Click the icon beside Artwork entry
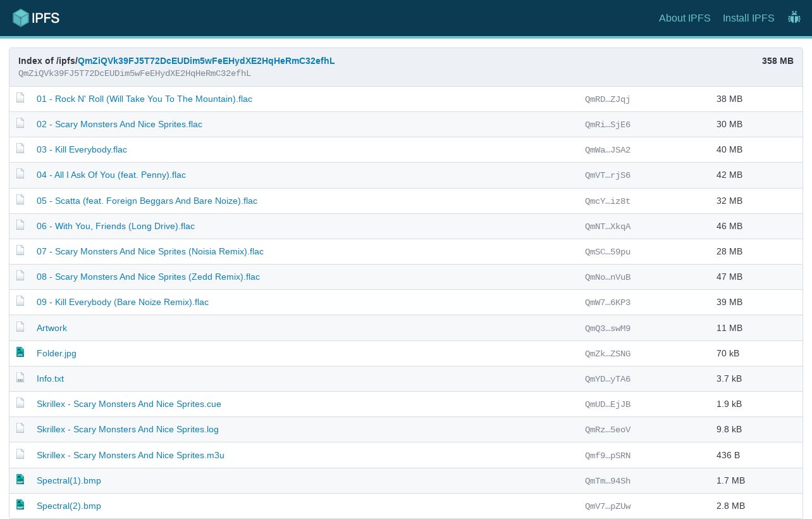Image resolution: width=812 pixels, height=519 pixels. coord(20,327)
